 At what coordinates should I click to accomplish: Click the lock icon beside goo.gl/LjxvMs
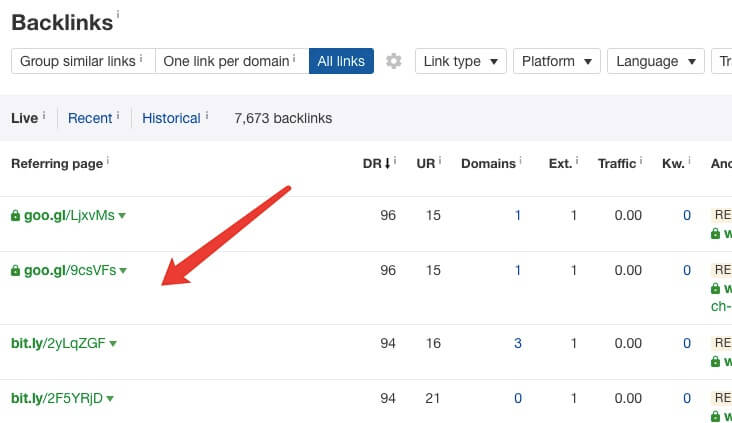point(15,215)
